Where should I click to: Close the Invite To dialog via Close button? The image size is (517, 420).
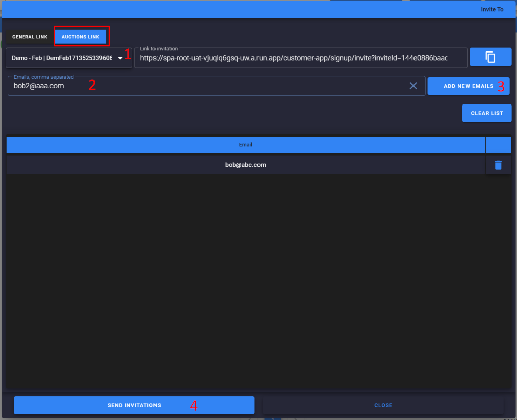tap(383, 405)
